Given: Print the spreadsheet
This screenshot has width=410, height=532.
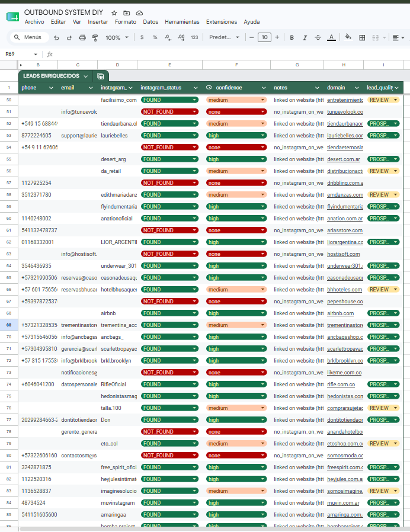Looking at the screenshot, I should [x=82, y=38].
